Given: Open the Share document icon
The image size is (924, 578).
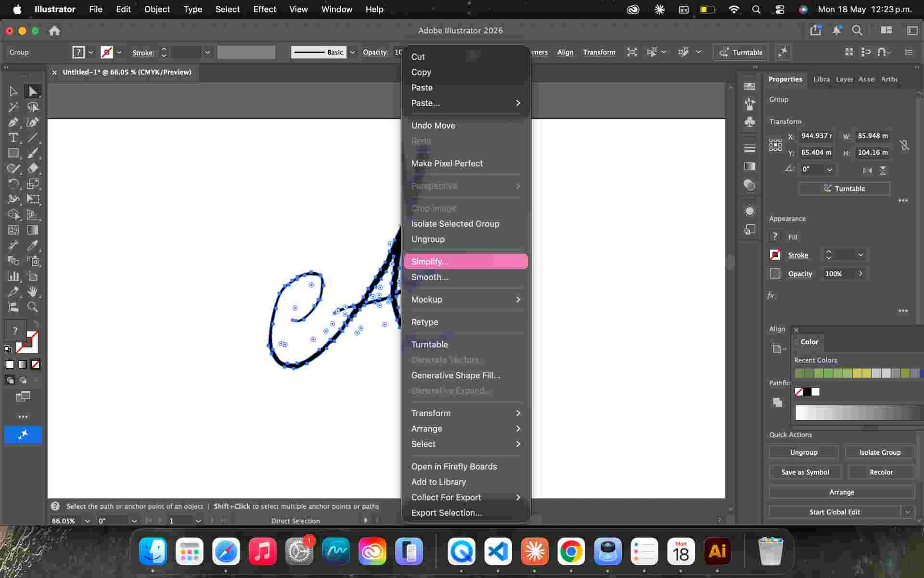Looking at the screenshot, I should point(815,30).
